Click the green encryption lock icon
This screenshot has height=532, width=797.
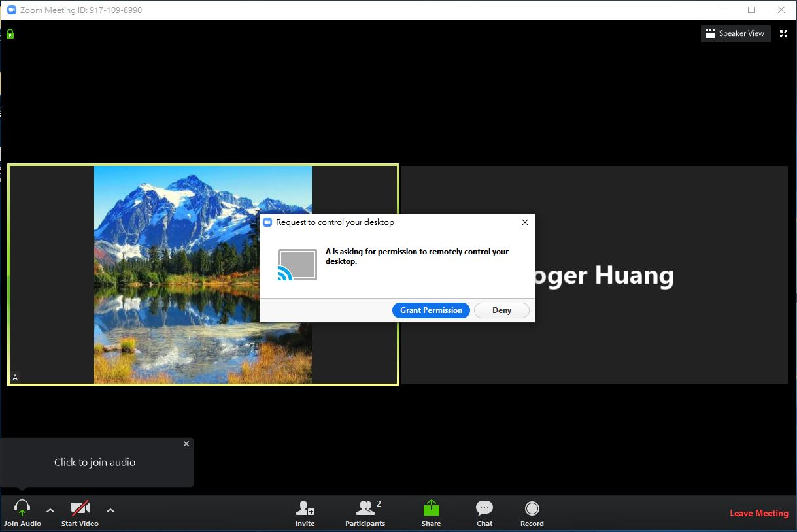tap(10, 34)
